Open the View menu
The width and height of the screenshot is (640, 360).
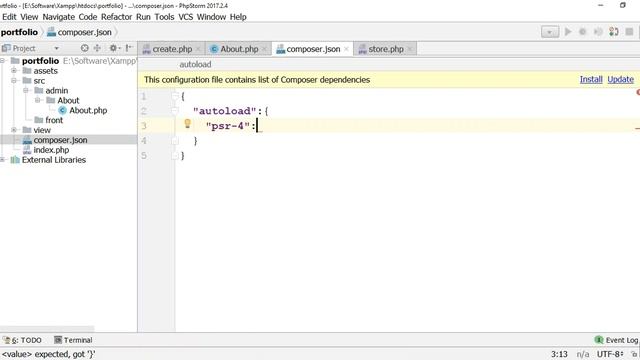29,17
